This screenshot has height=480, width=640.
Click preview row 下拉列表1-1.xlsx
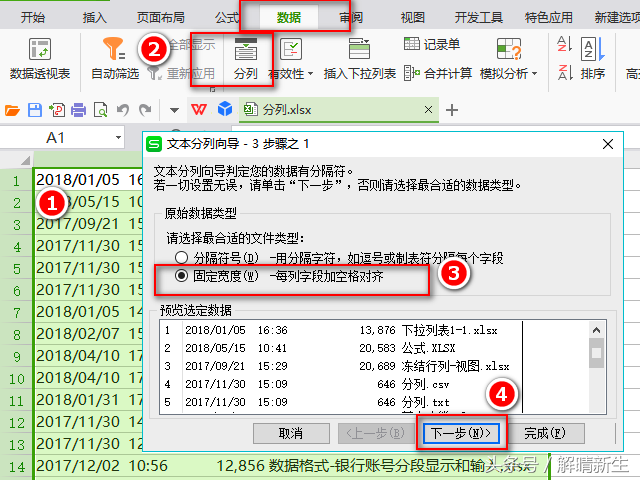341,330
